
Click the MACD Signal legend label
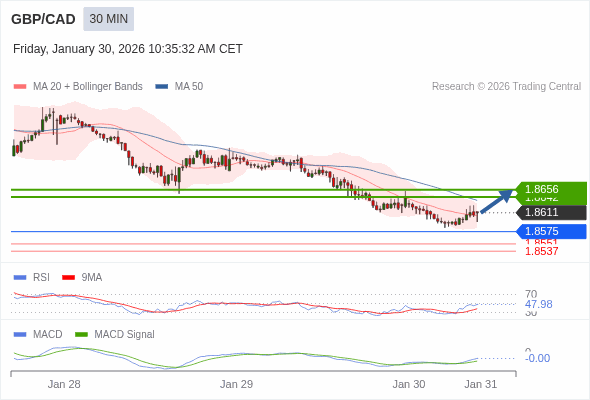pyautogui.click(x=125, y=335)
